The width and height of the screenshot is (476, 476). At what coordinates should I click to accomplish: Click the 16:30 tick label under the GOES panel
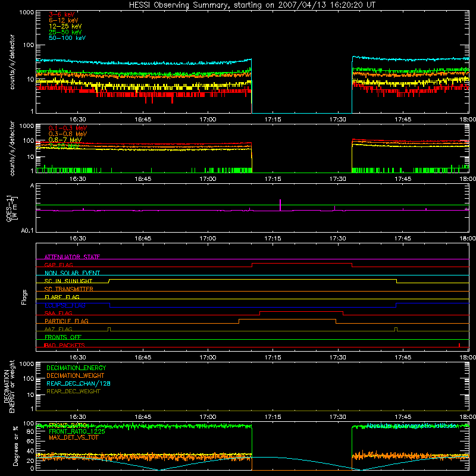[x=78, y=239]
